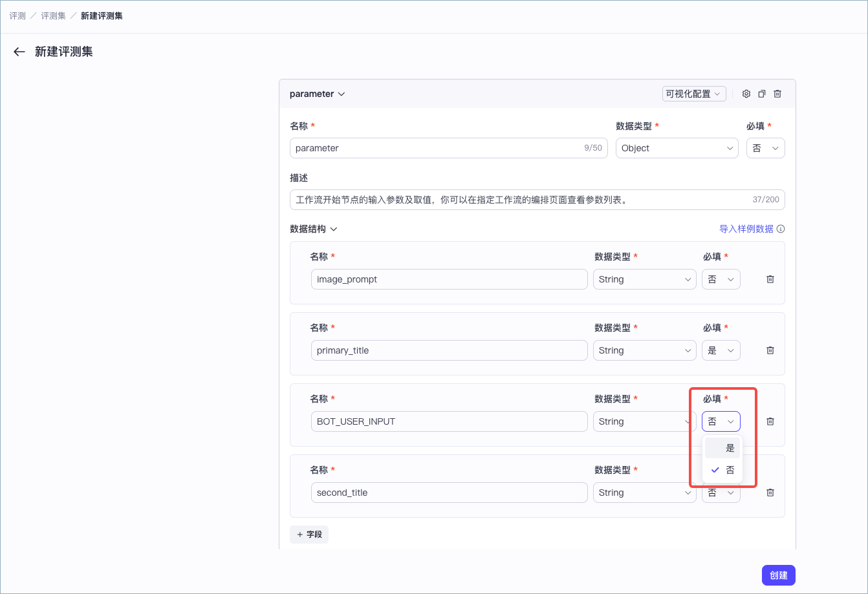Show info tooltip next to 导入样例数据
The width and height of the screenshot is (868, 594).
[x=781, y=229]
